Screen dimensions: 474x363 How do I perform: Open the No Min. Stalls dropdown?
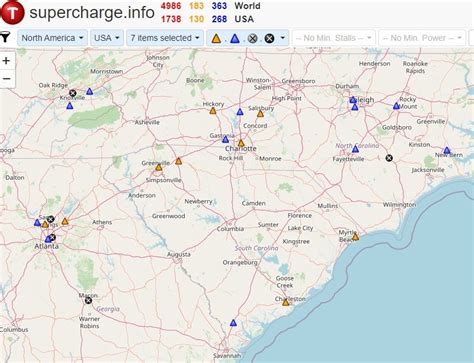pyautogui.click(x=334, y=38)
